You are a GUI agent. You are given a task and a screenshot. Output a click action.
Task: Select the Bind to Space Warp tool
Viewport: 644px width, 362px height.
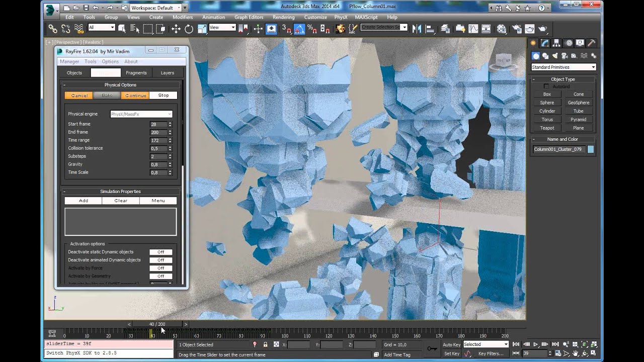79,29
